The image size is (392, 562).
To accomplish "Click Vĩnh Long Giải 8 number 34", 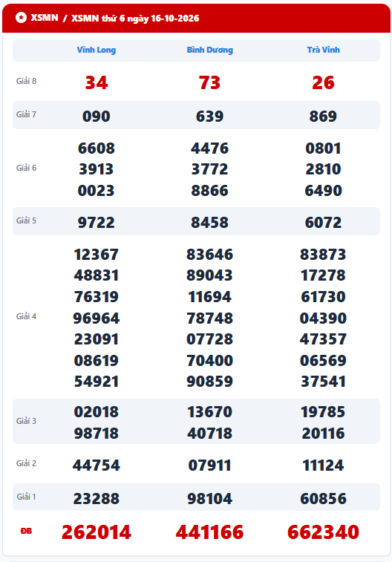I will click(97, 82).
